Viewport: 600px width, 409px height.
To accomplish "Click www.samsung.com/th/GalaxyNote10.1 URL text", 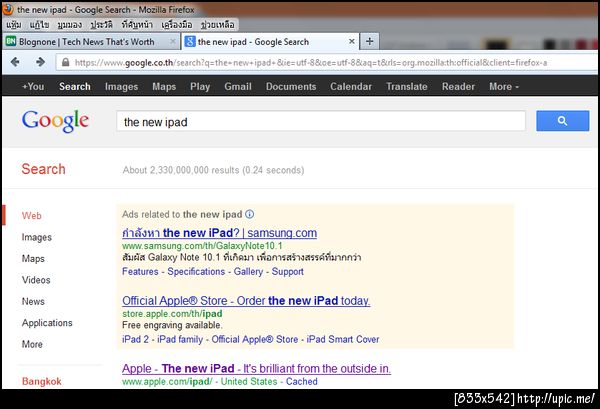I will click(202, 246).
